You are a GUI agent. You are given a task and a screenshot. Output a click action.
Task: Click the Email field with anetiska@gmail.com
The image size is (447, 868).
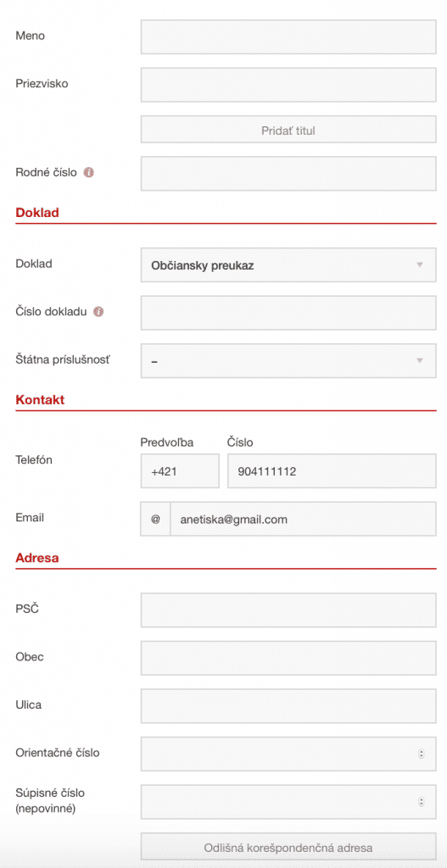(x=303, y=520)
